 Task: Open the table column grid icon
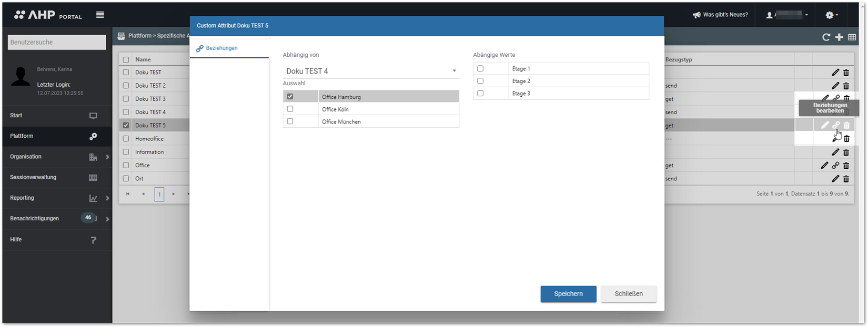point(852,37)
